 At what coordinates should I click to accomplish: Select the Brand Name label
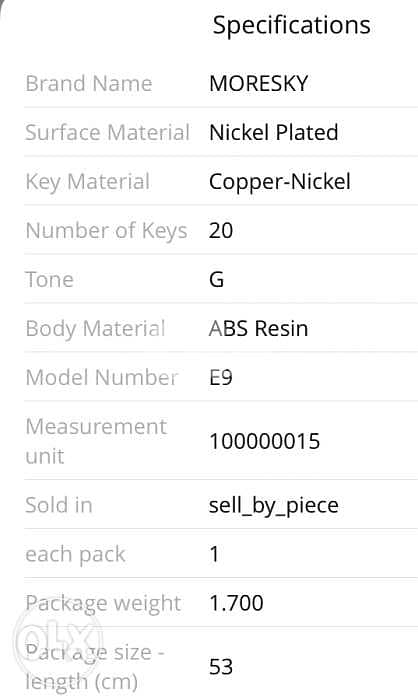coord(89,83)
